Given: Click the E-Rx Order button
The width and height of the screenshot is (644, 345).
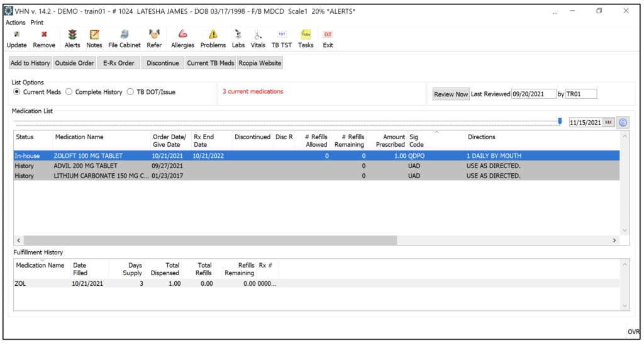Looking at the screenshot, I should [119, 63].
